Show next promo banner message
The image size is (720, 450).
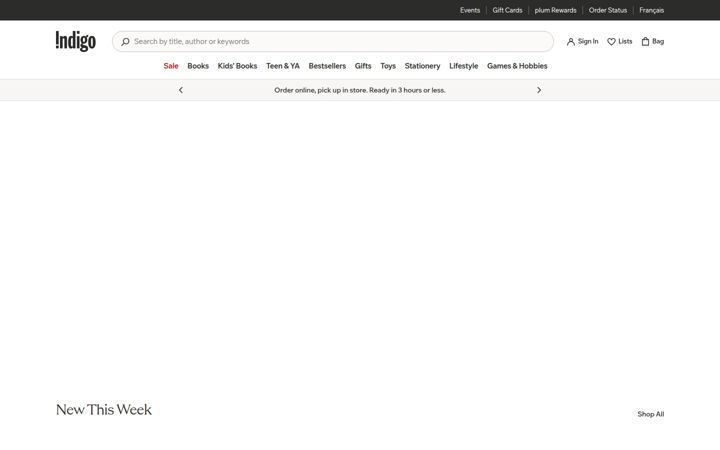click(539, 90)
